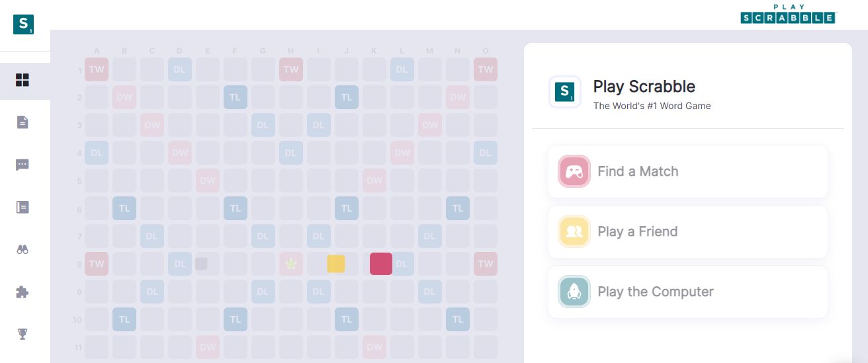The height and width of the screenshot is (363, 868).
Task: Click the Scrabble S tile logo top-left
Action: coord(24,24)
